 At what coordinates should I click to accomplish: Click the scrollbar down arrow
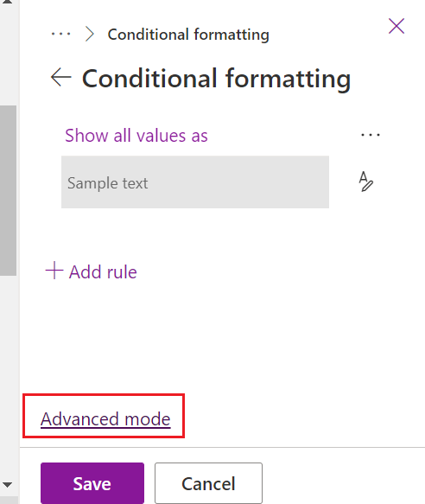point(7,484)
